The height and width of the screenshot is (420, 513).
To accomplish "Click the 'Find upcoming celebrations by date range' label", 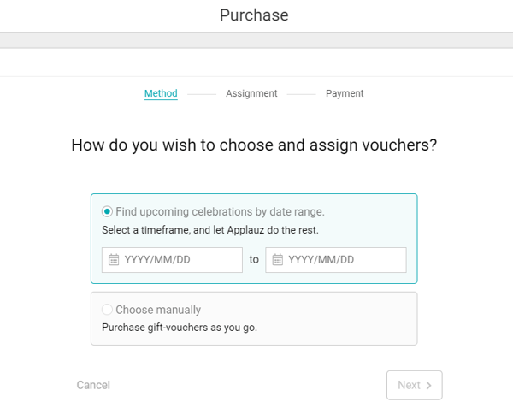I will pos(220,211).
